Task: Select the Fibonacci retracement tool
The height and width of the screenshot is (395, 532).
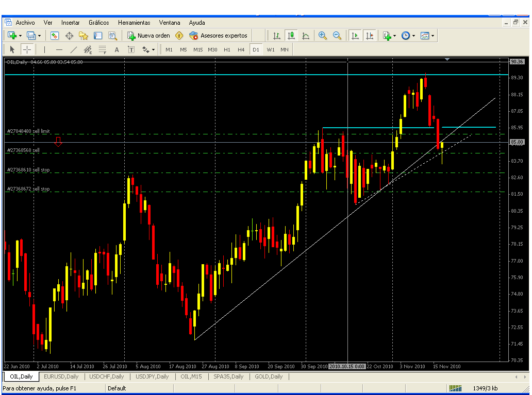Action: tap(102, 50)
